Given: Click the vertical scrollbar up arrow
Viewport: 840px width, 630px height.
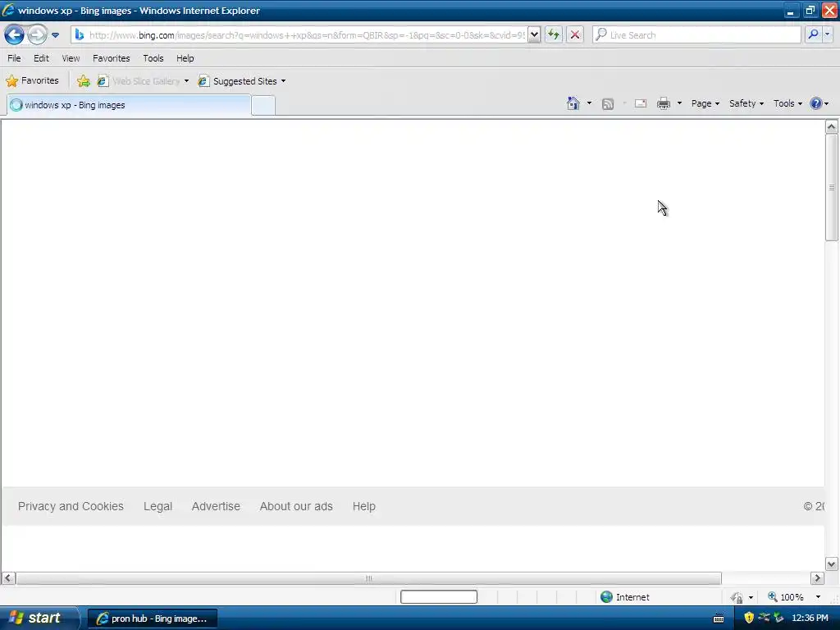Looking at the screenshot, I should 832,127.
